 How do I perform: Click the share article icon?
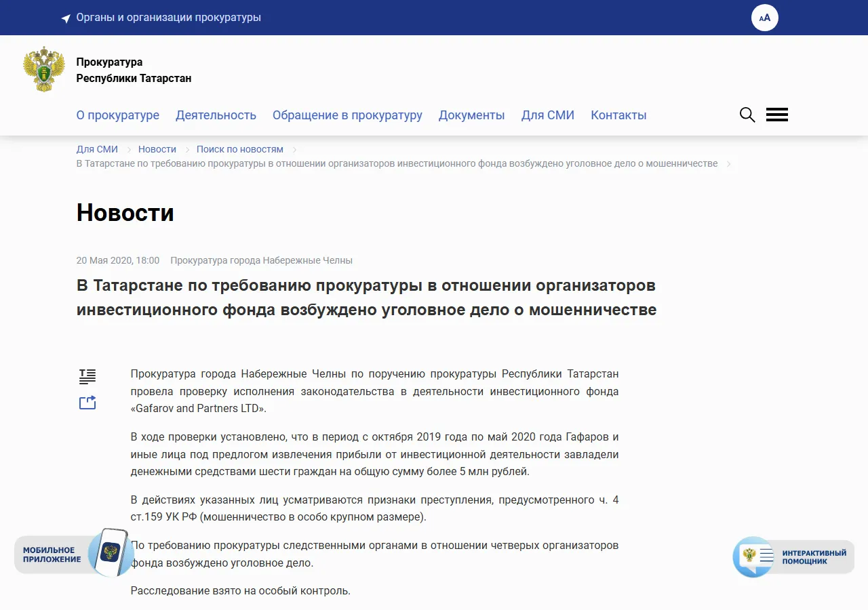(x=87, y=403)
